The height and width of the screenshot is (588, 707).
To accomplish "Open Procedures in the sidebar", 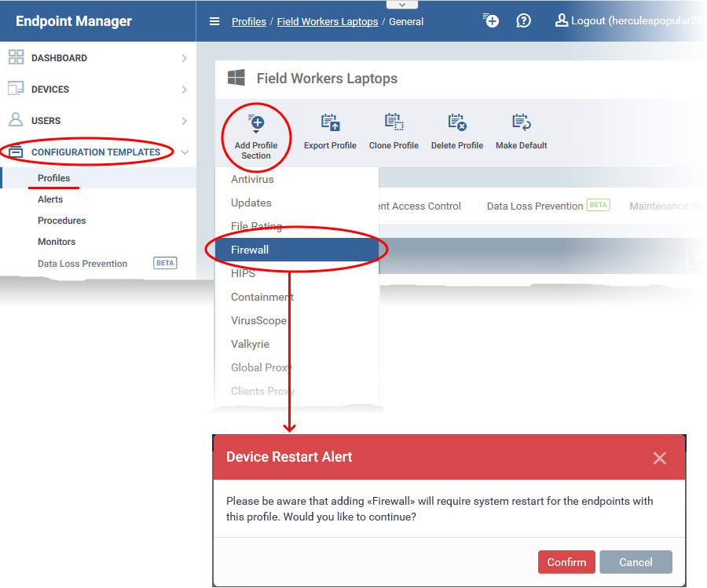I will tap(62, 221).
